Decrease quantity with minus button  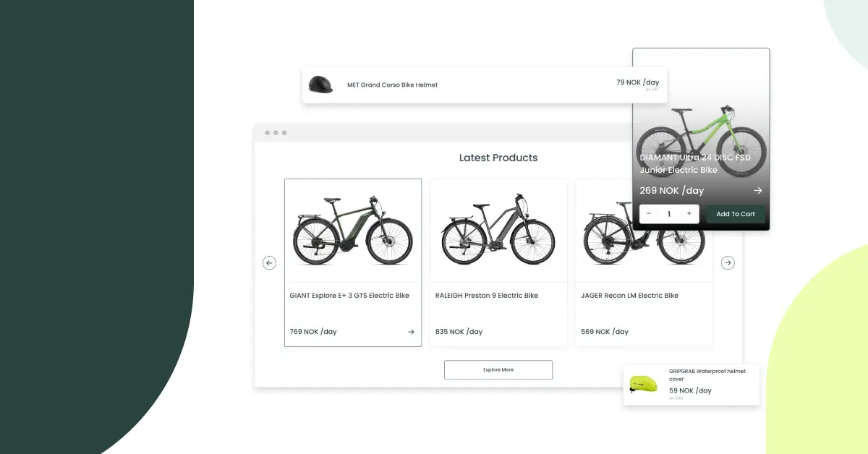point(649,214)
